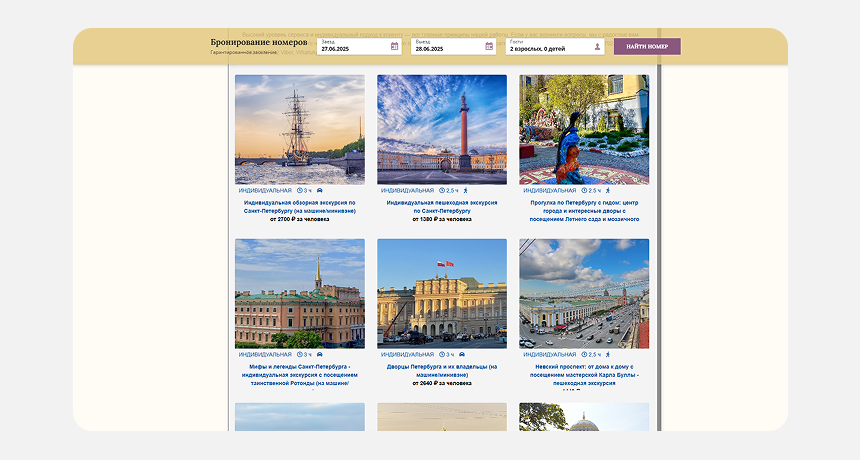Viewport: 860px width, 460px height.
Task: Click the clock icon under the Palace Square tour
Action: (442, 191)
